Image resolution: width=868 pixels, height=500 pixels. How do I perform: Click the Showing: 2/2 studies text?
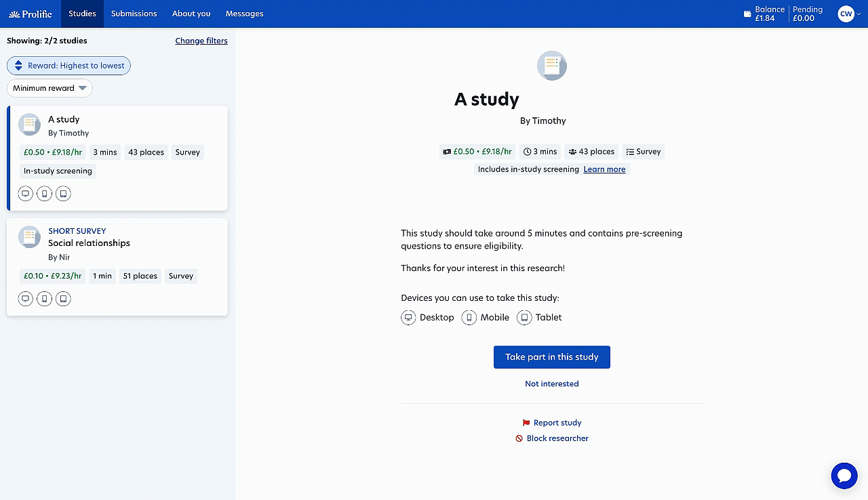(47, 41)
